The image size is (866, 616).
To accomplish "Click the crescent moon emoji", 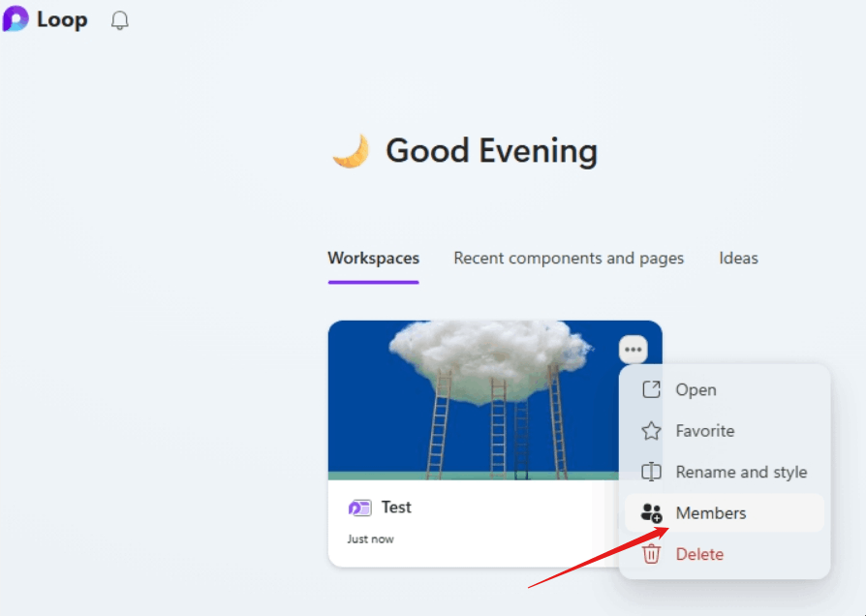I will point(352,150).
